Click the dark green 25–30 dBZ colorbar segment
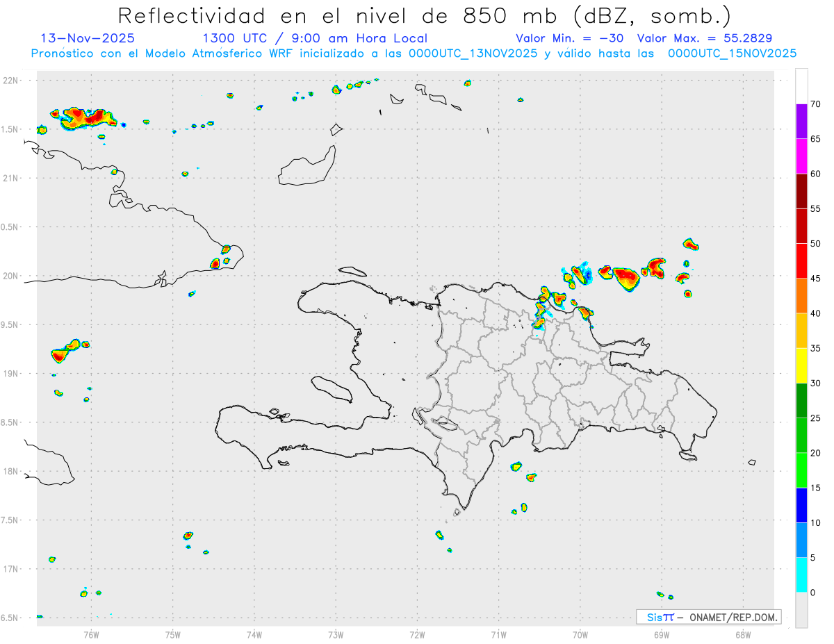This screenshot has width=834, height=644. point(801,401)
